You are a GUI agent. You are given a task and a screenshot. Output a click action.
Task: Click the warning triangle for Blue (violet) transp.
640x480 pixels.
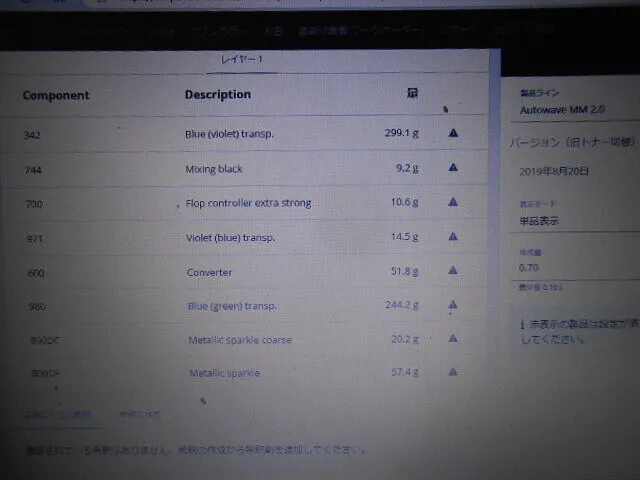[453, 133]
